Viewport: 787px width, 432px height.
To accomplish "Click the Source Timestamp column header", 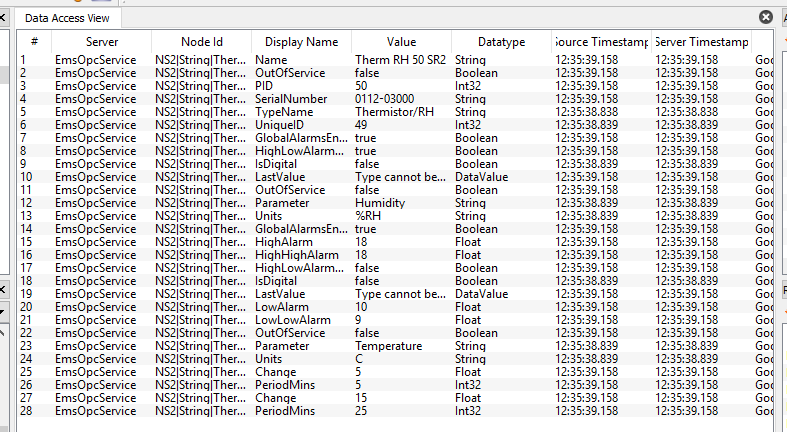I will pyautogui.click(x=600, y=42).
